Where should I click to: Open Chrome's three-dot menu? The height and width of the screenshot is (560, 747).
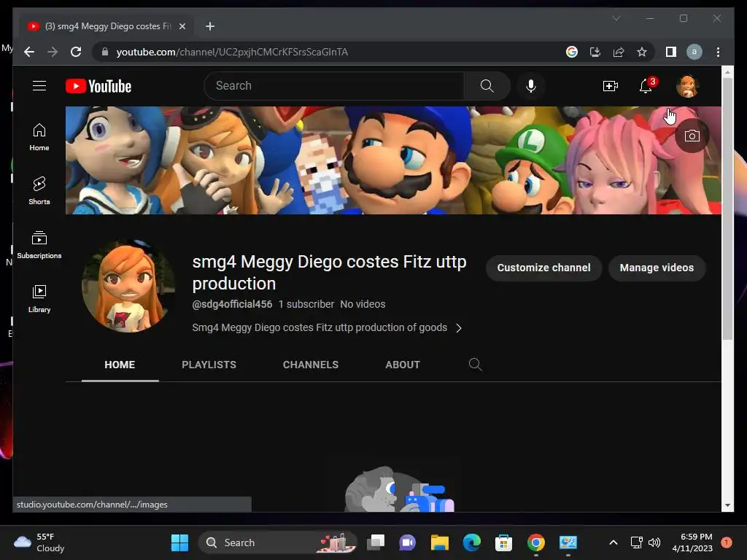click(718, 52)
